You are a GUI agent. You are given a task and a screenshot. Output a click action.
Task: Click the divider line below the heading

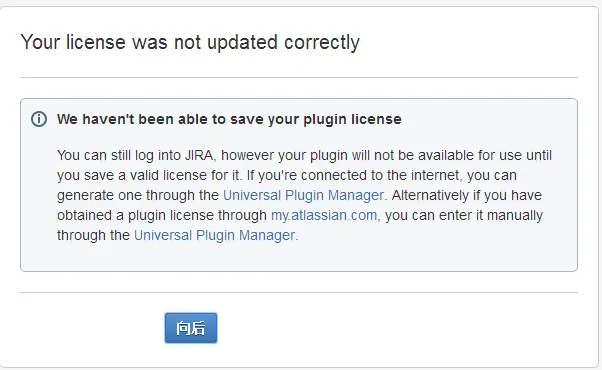point(299,78)
